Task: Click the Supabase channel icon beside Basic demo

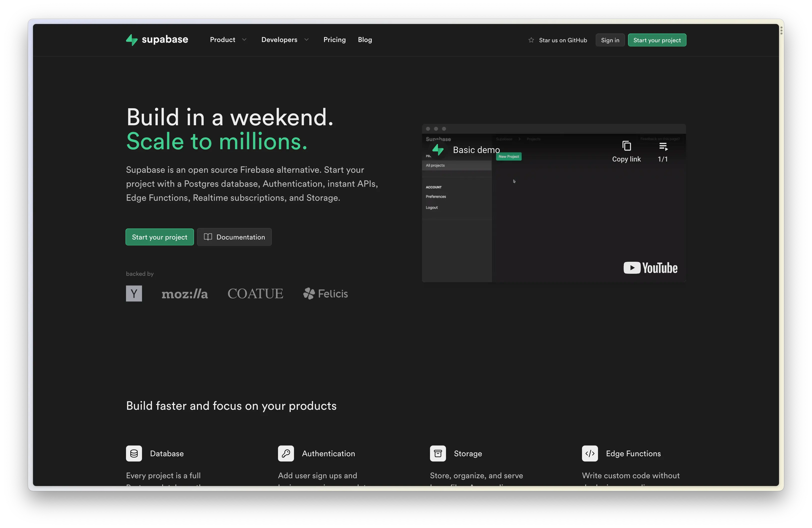Action: tap(438, 150)
